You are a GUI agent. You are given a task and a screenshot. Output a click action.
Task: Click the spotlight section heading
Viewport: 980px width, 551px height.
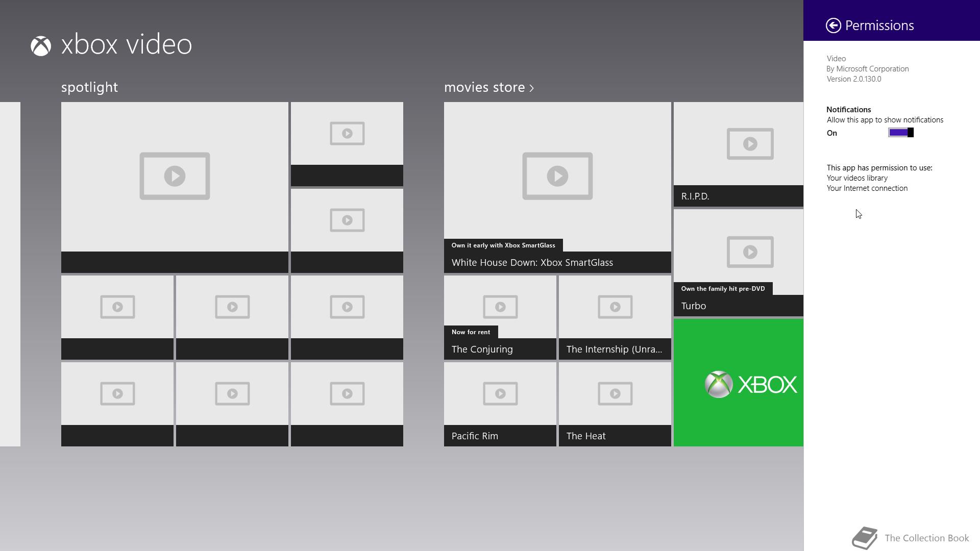[x=89, y=87]
